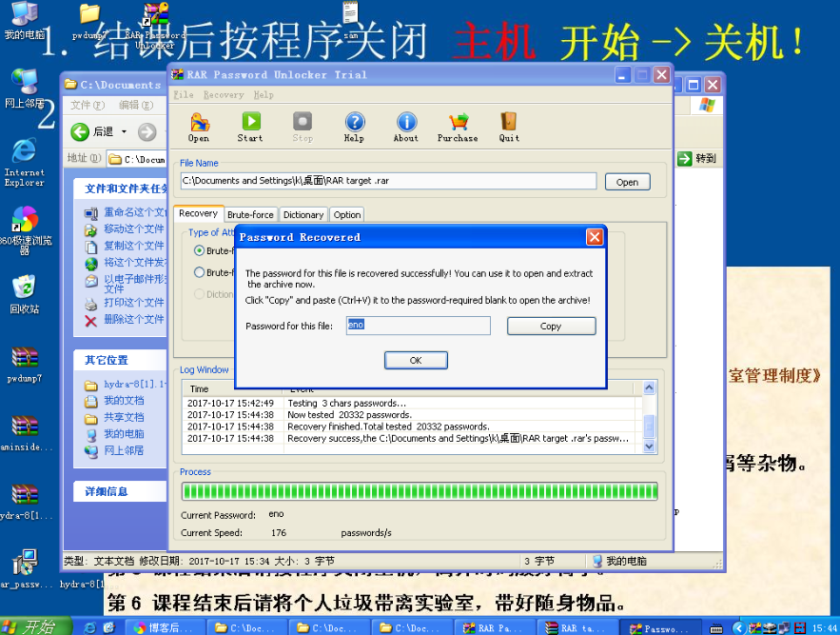
Task: Click the rename this file link in Explorer
Action: point(135,212)
